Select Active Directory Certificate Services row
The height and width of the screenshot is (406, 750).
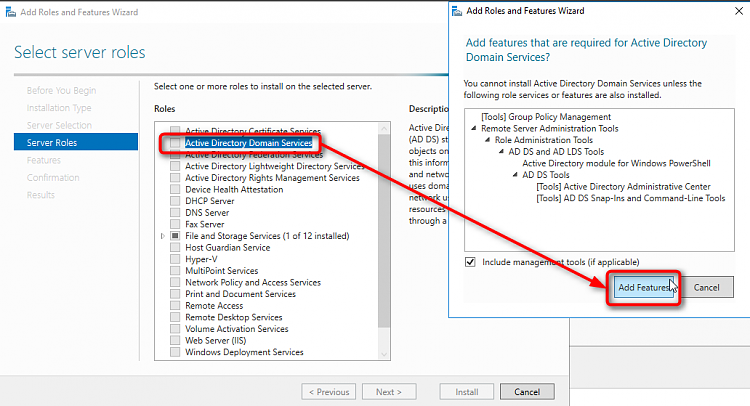tap(253, 131)
